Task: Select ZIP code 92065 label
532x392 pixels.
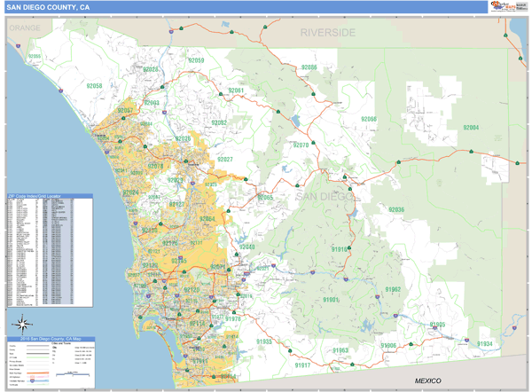Action: pyautogui.click(x=265, y=197)
